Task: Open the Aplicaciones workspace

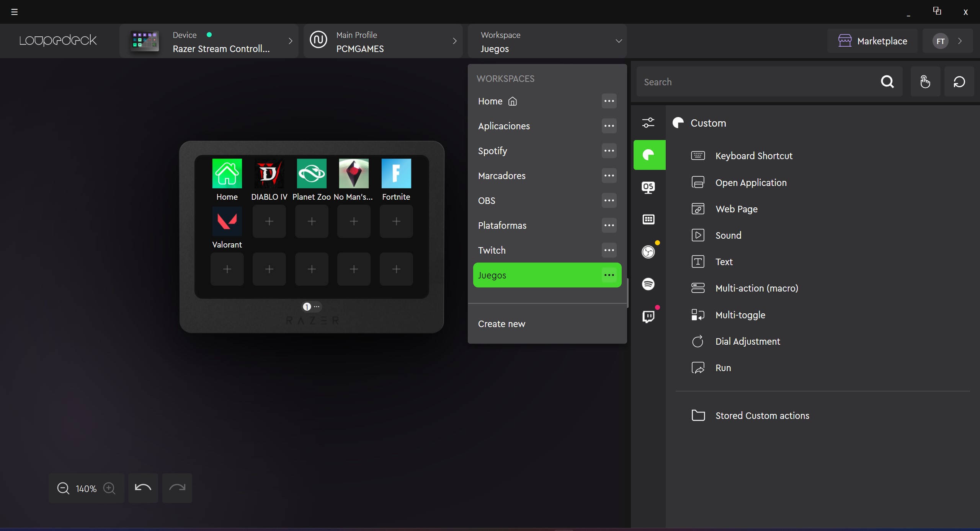Action: 504,125
